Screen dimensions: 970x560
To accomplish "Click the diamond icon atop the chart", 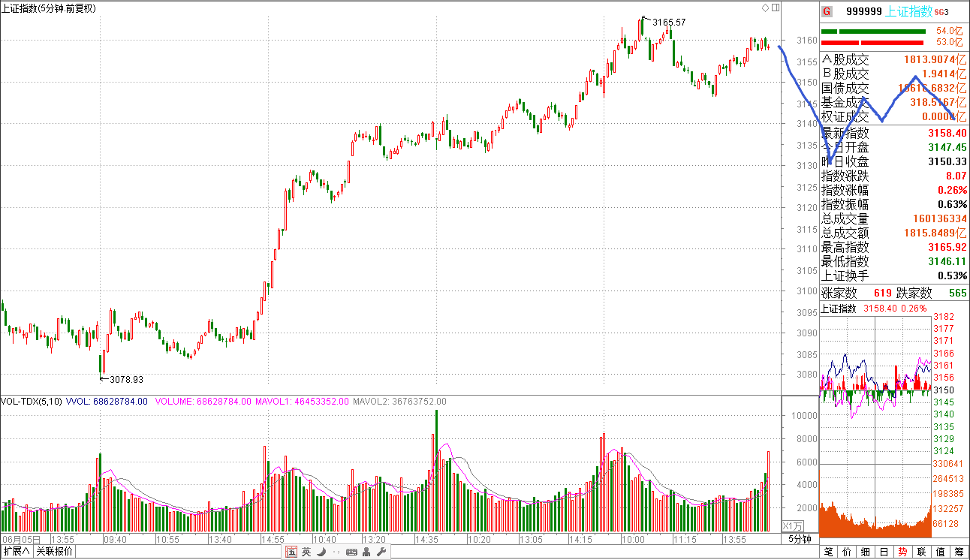I will [x=765, y=8].
